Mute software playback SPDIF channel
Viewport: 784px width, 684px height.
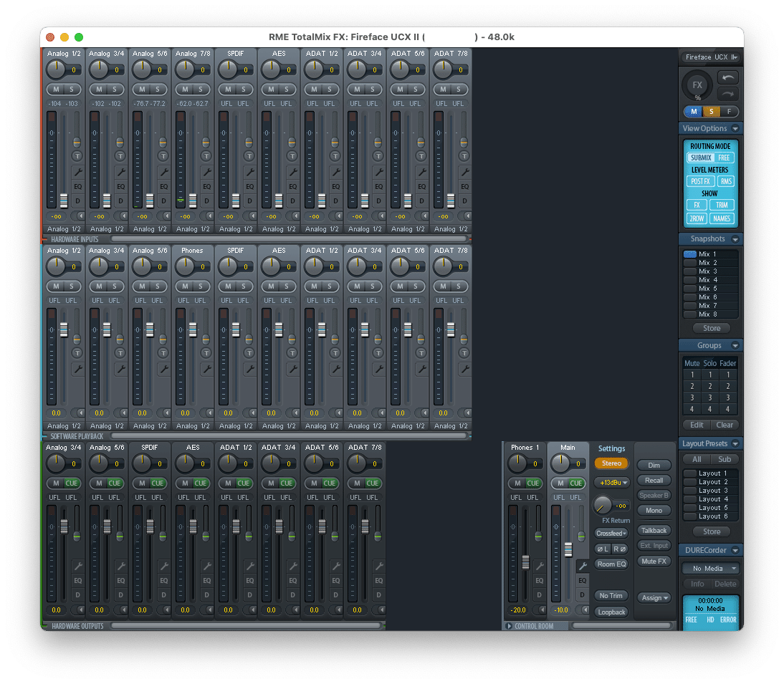click(x=228, y=286)
